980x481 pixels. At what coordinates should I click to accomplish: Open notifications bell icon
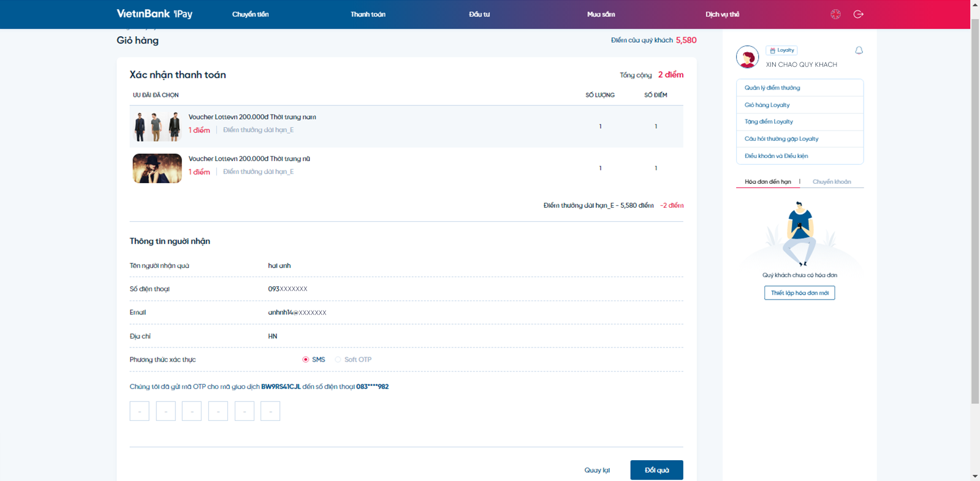click(859, 50)
